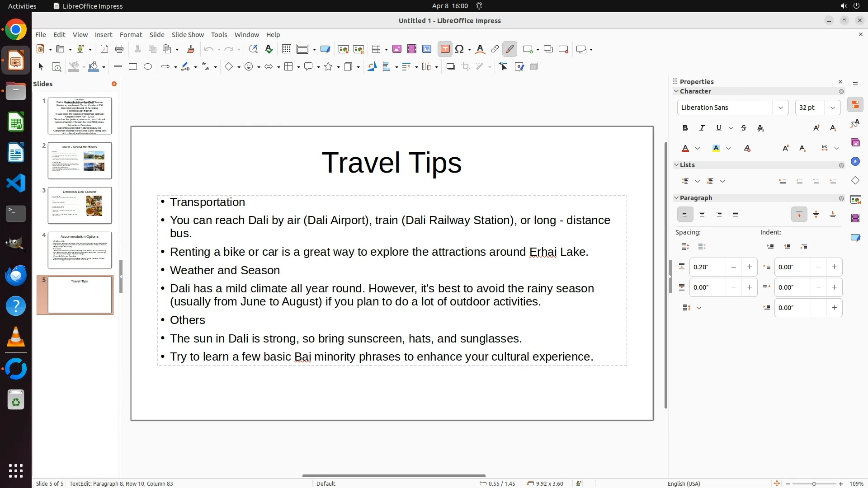Open the Liberation Sans font name dropdown
This screenshot has width=868, height=488.
pos(780,108)
